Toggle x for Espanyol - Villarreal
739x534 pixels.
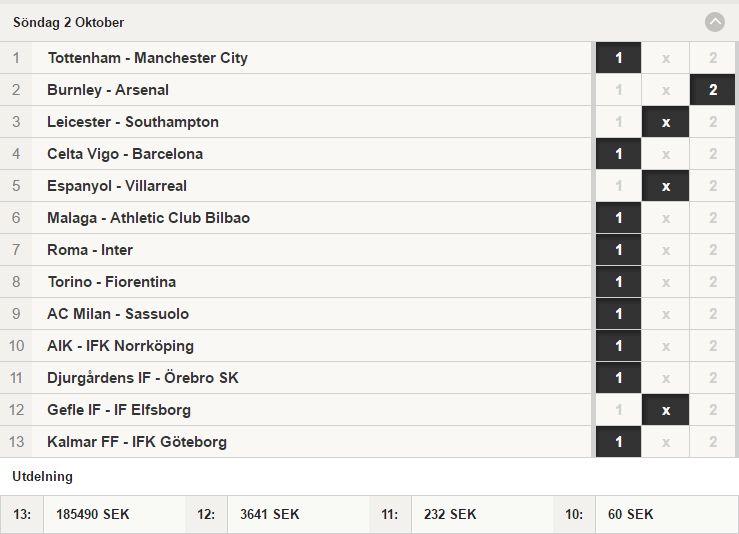click(x=665, y=186)
